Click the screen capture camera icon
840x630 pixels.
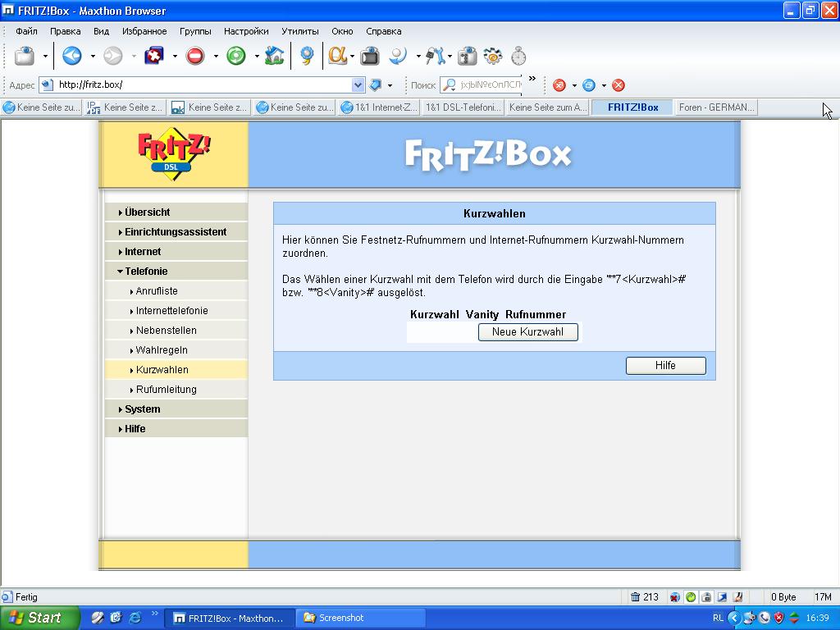pos(370,56)
